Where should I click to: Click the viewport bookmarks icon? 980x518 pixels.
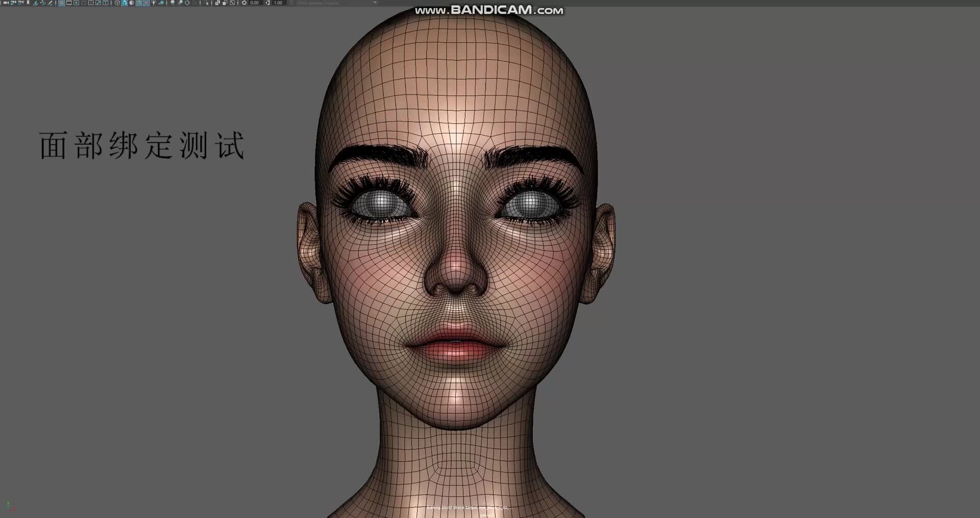(27, 3)
